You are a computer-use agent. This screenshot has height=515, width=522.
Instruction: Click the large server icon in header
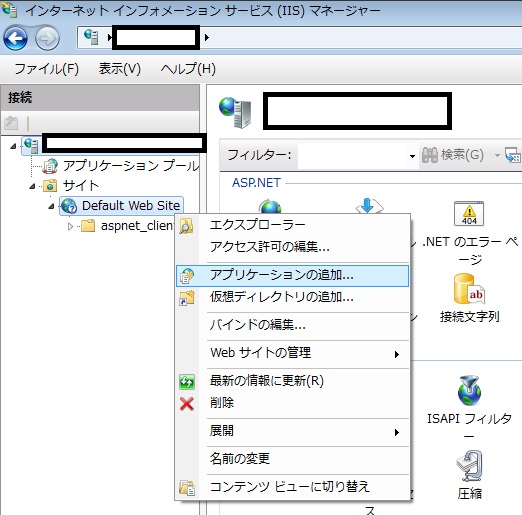[235, 112]
